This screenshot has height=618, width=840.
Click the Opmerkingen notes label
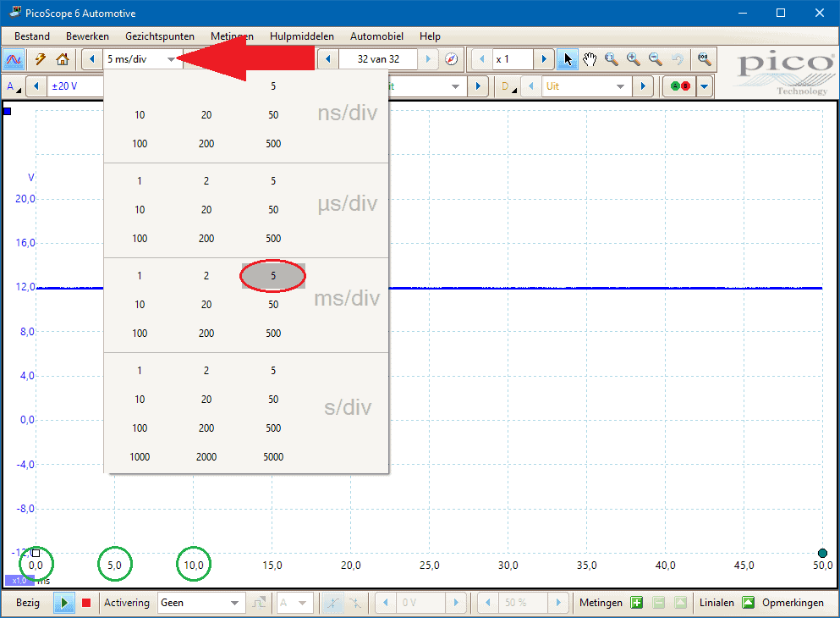click(793, 603)
